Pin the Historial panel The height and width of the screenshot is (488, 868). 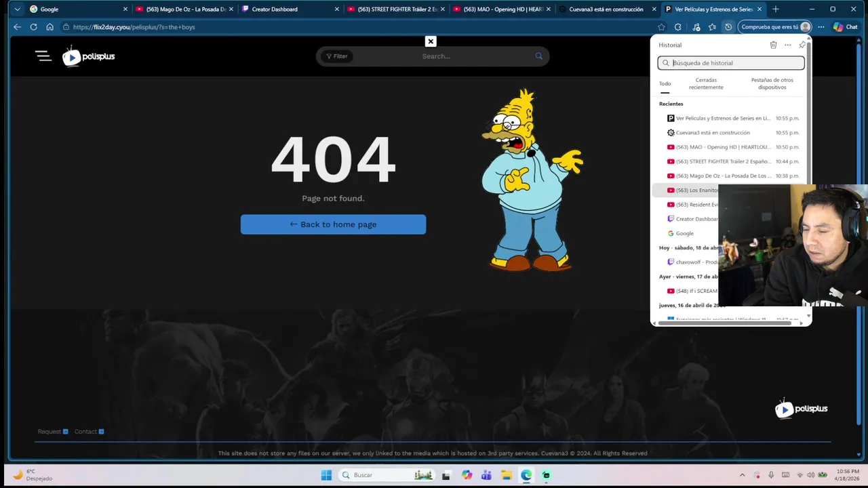(x=802, y=45)
